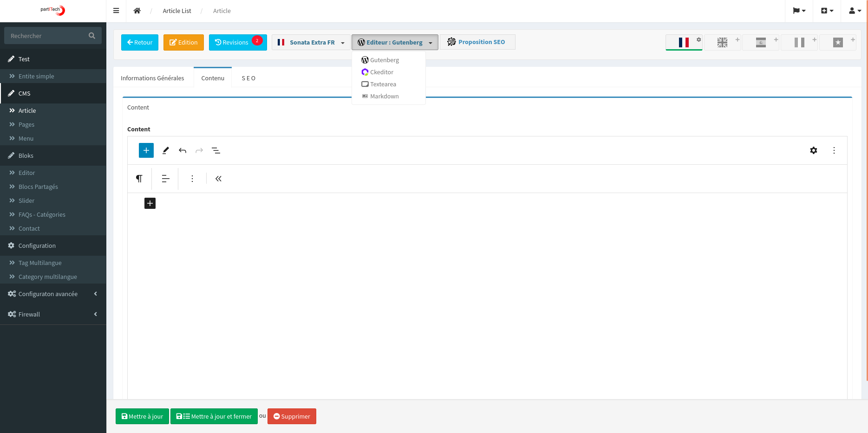Open Pages in the CMS sidebar

[x=26, y=124]
